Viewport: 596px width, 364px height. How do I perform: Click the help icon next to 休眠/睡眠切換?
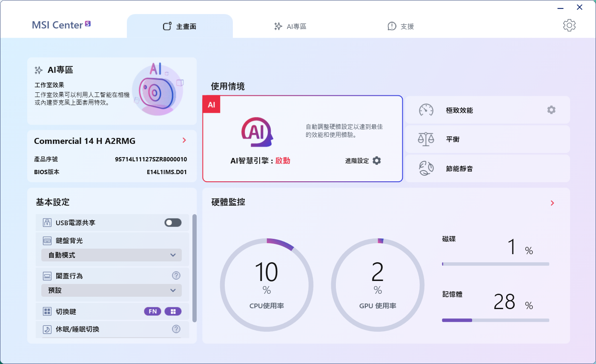176,329
